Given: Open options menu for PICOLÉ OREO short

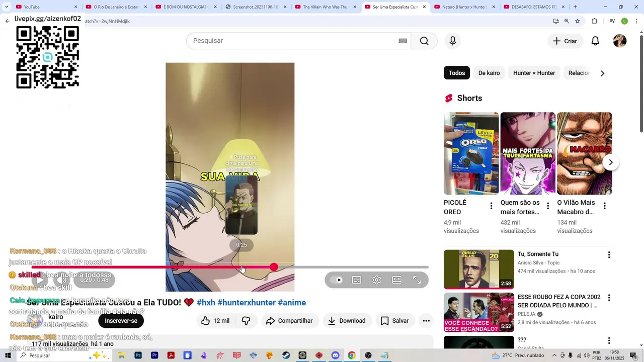Looking at the screenshot, I should click(x=491, y=206).
